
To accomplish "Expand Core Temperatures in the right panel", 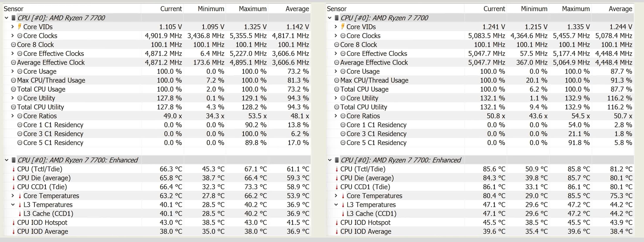I will point(336,196).
